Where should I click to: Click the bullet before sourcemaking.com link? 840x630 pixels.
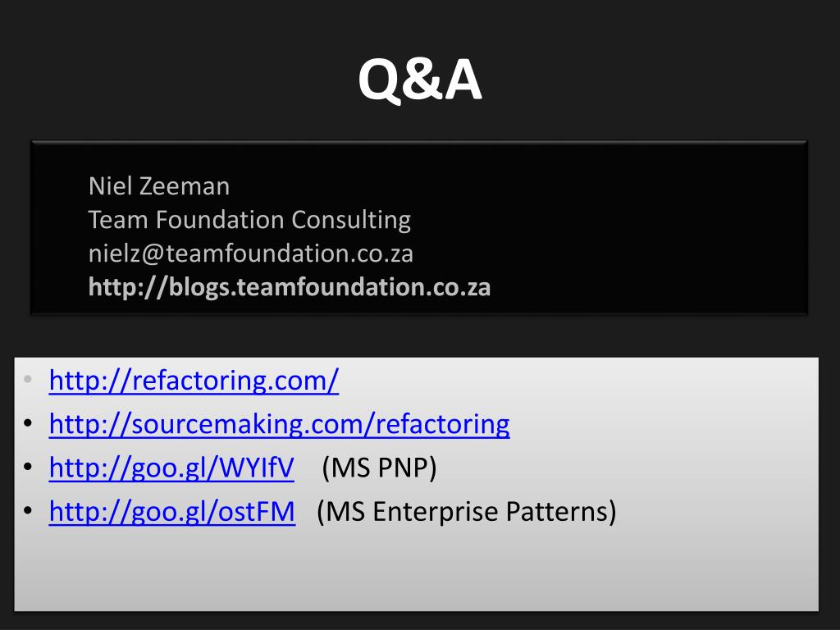(x=29, y=423)
